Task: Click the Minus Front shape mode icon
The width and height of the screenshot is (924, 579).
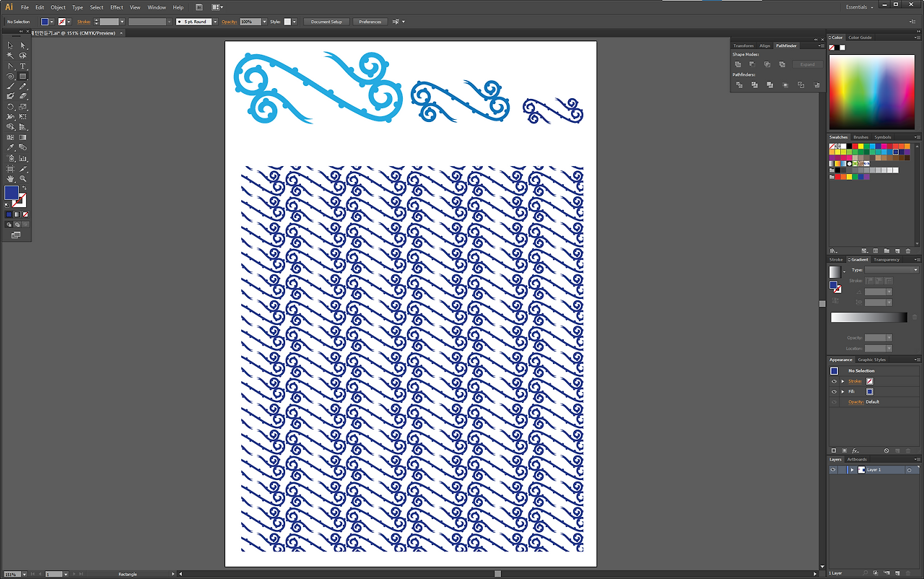Action: tap(751, 64)
